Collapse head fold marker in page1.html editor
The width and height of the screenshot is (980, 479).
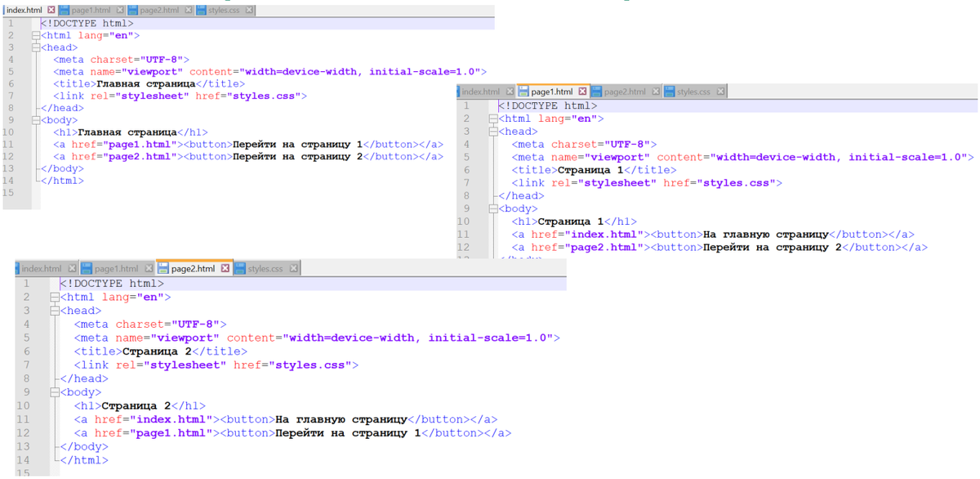point(493,132)
